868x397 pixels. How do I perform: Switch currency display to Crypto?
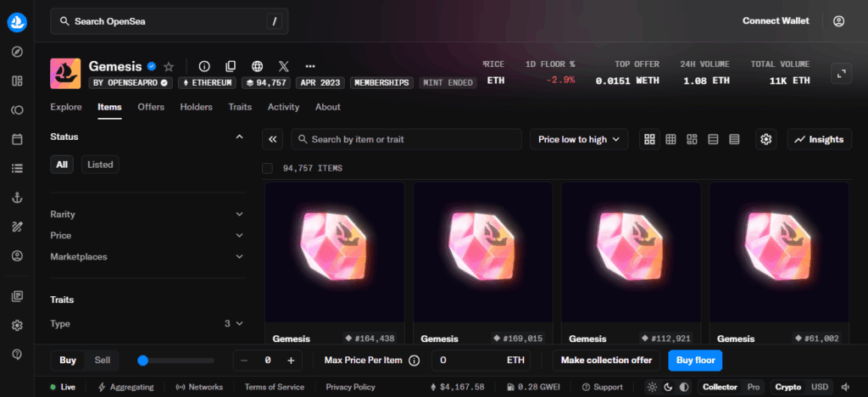coord(788,387)
